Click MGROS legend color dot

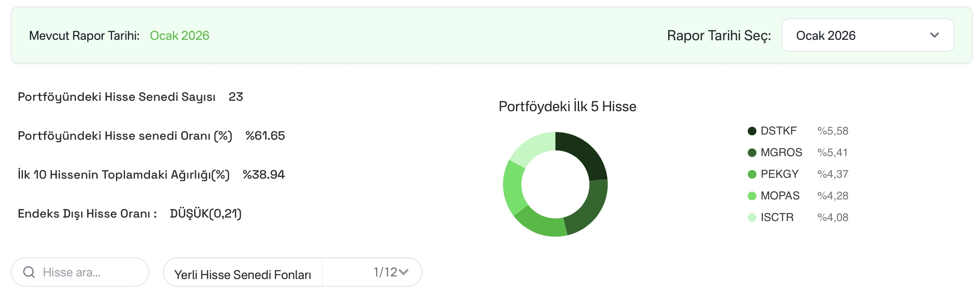(752, 153)
